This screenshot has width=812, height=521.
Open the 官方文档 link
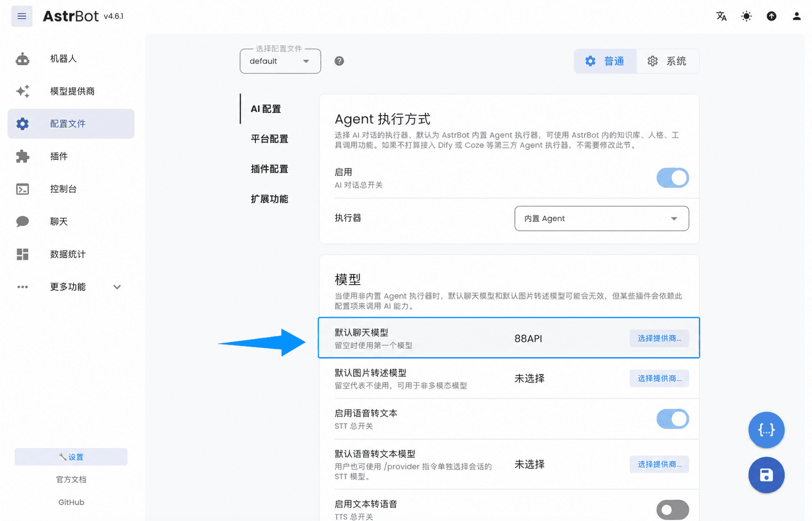coord(71,480)
